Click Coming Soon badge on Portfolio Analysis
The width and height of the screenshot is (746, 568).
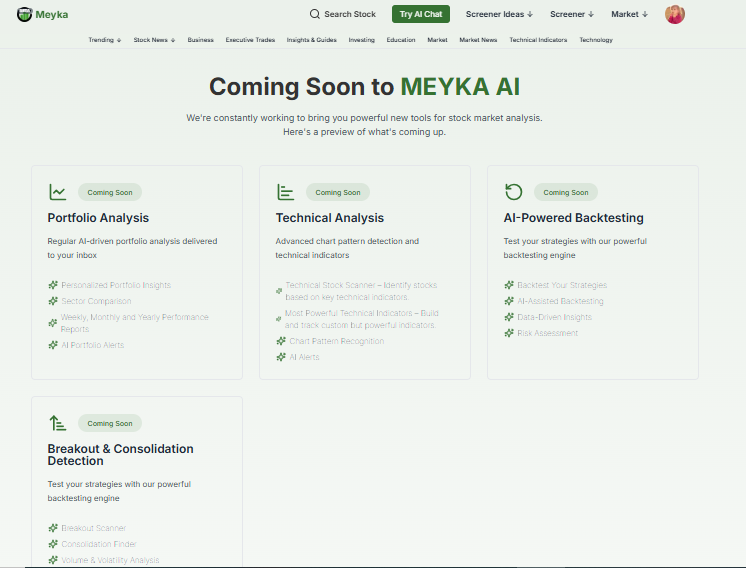[110, 192]
